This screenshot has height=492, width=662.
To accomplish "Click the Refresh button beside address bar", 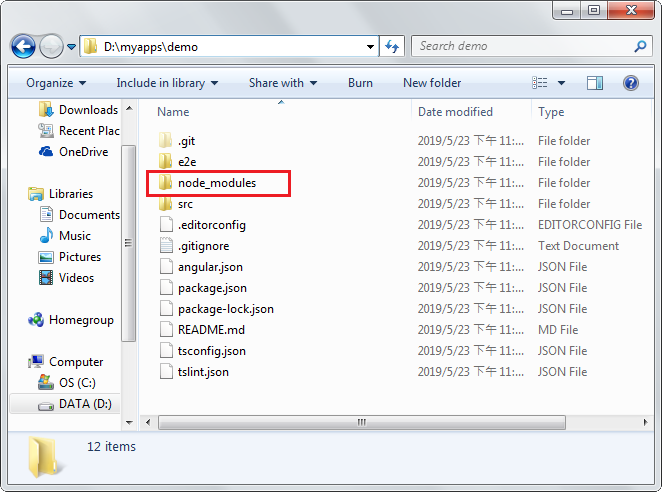I will pyautogui.click(x=392, y=47).
